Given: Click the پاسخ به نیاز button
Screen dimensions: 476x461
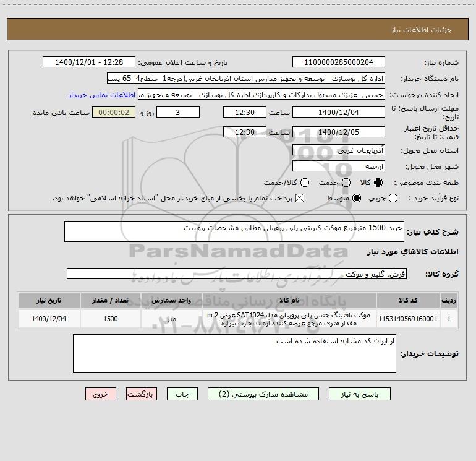Looking at the screenshot, I should tap(360, 394).
